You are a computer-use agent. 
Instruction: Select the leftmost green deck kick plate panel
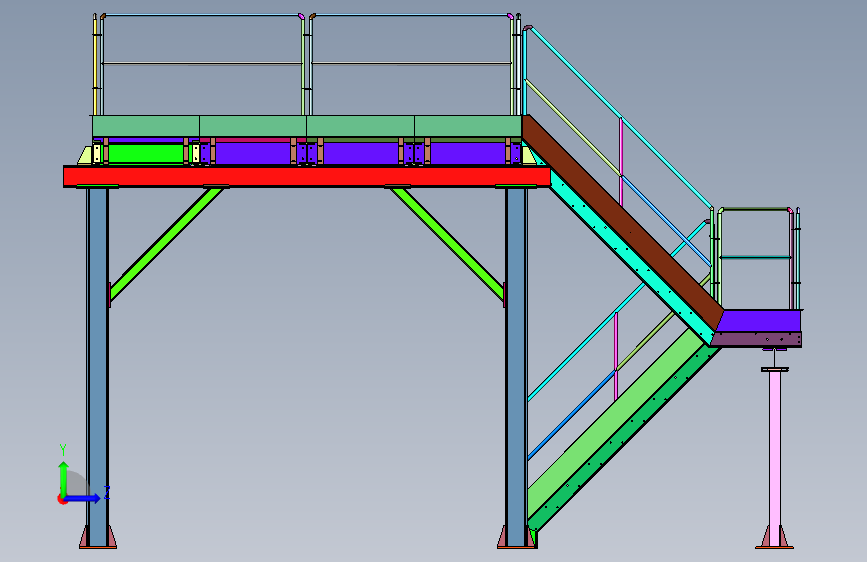[146, 126]
